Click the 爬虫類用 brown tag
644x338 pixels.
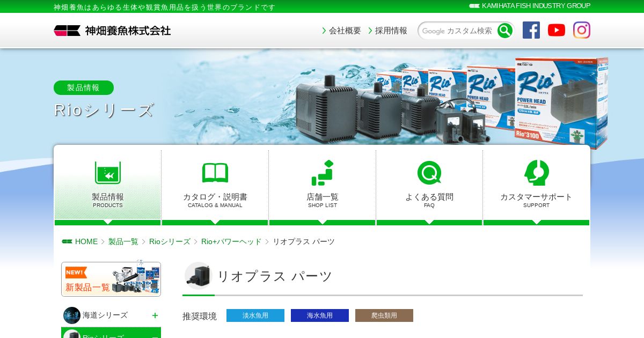pyautogui.click(x=384, y=315)
